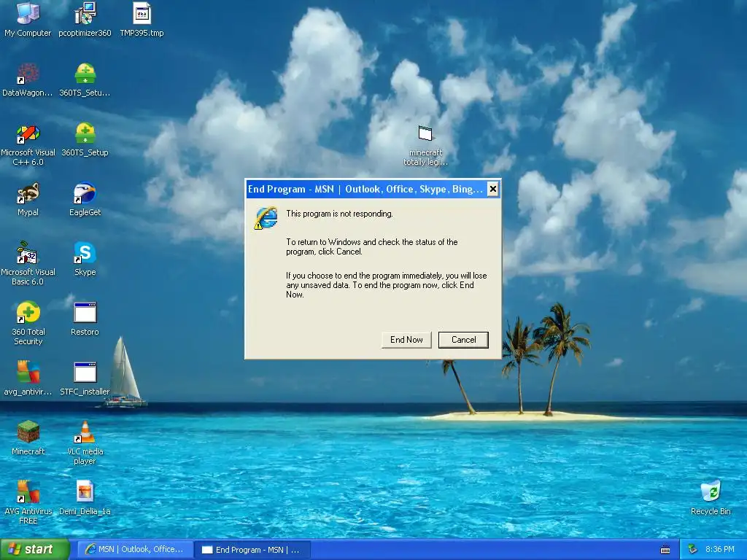Open the Start menu
Viewport: 747px width, 560px height.
click(x=35, y=550)
